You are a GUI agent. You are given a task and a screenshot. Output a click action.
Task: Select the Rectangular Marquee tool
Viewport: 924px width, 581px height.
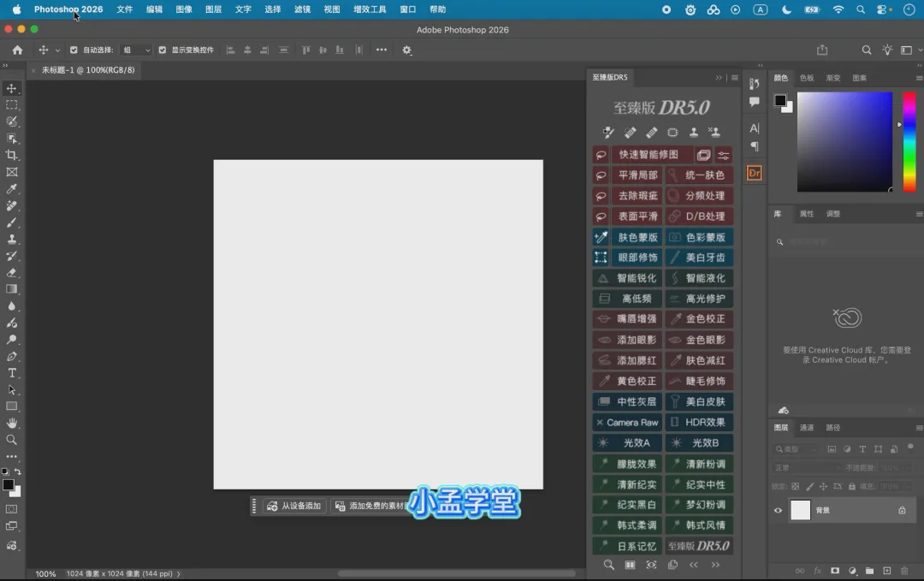[11, 105]
